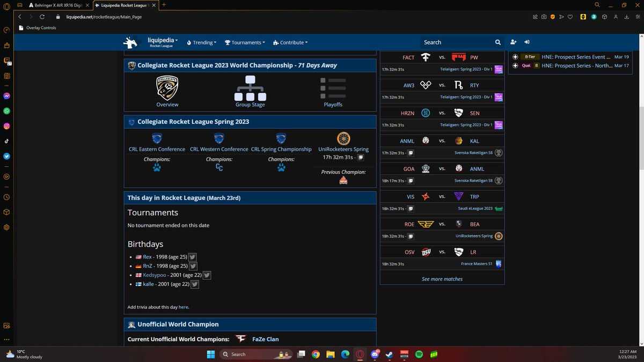Open Chrome from the Windows taskbar
Screen dimensions: 644x362
point(316,354)
